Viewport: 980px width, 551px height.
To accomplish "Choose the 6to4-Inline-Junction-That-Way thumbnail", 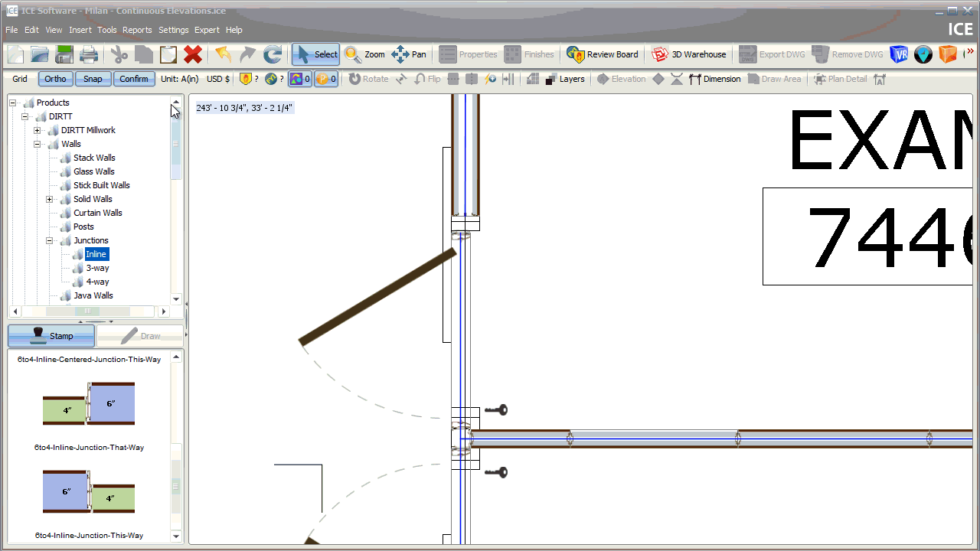I will [x=88, y=491].
